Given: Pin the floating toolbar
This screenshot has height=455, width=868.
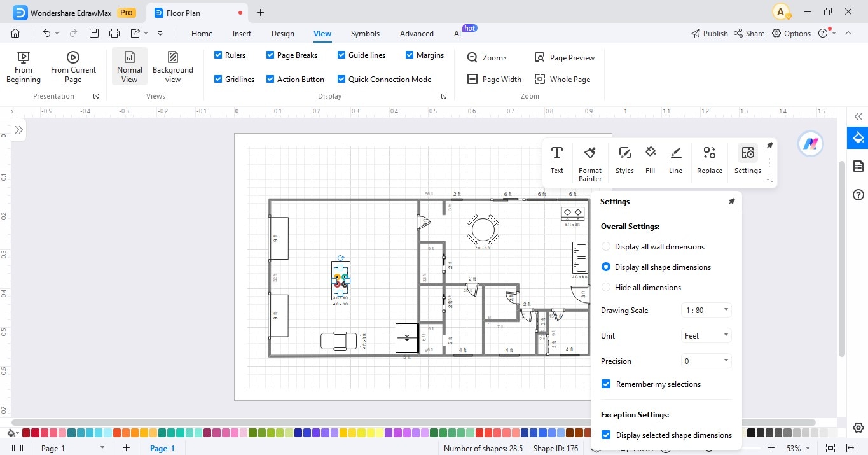Looking at the screenshot, I should click(x=769, y=145).
